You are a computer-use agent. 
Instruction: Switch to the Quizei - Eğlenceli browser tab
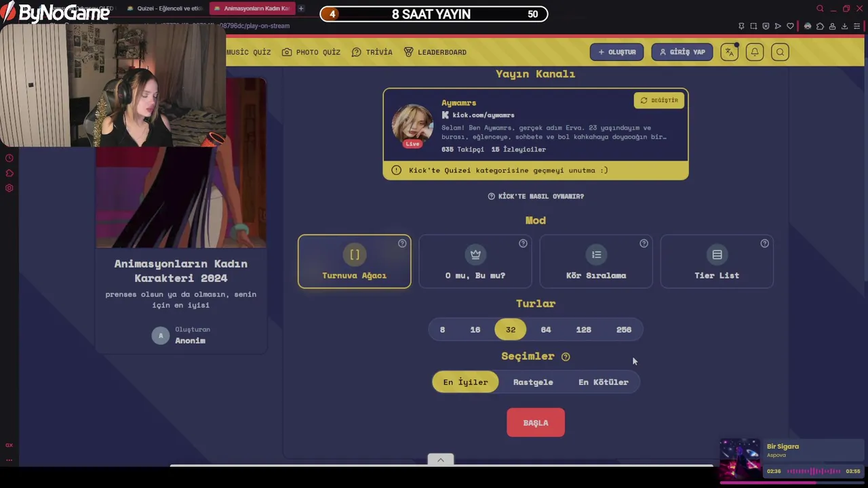[x=165, y=9]
